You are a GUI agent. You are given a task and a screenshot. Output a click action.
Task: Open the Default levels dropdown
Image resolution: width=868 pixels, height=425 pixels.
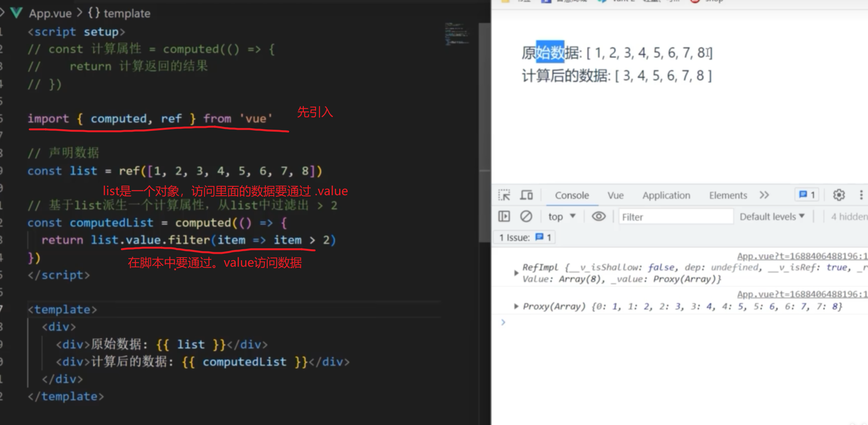(772, 216)
